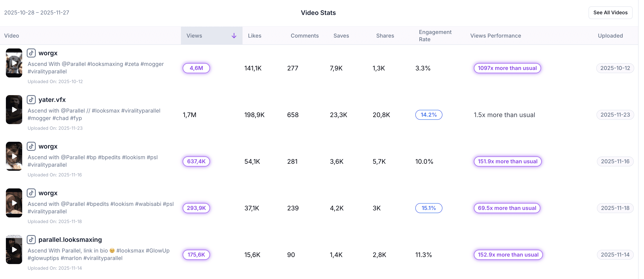Click TikTok icon next to parallel.looksmaxing
The image size is (644, 279).
31,240
